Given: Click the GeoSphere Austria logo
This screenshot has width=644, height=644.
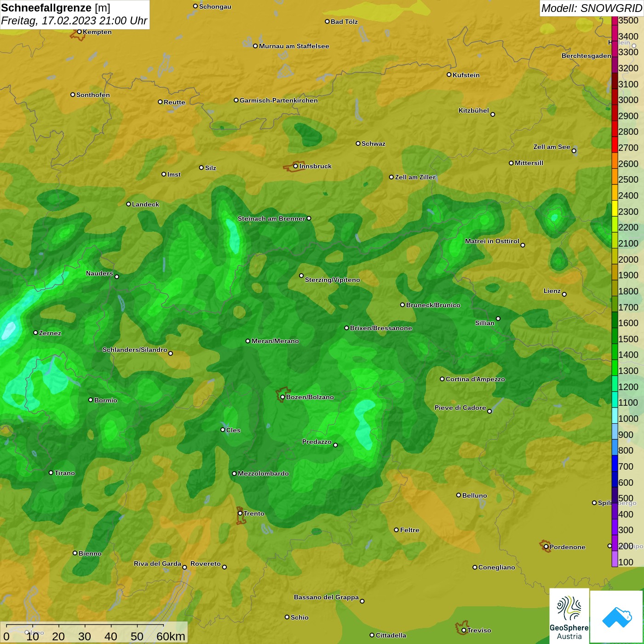Looking at the screenshot, I should tap(569, 615).
